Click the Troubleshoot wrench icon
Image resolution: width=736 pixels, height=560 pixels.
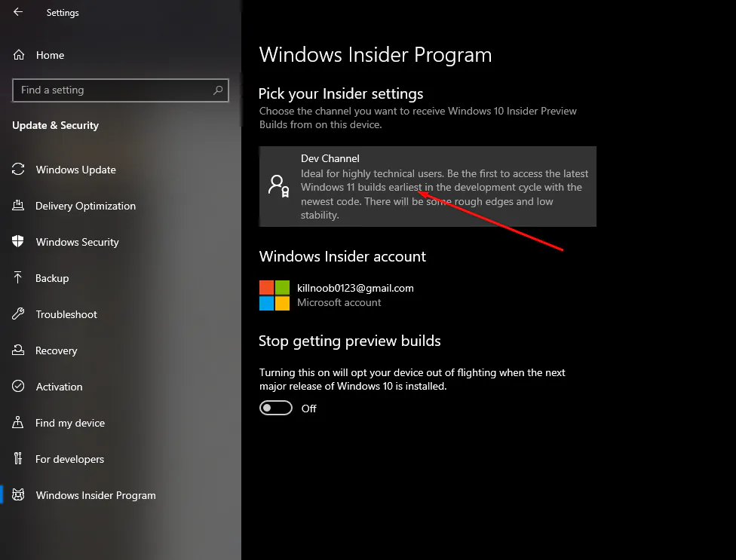click(x=18, y=314)
